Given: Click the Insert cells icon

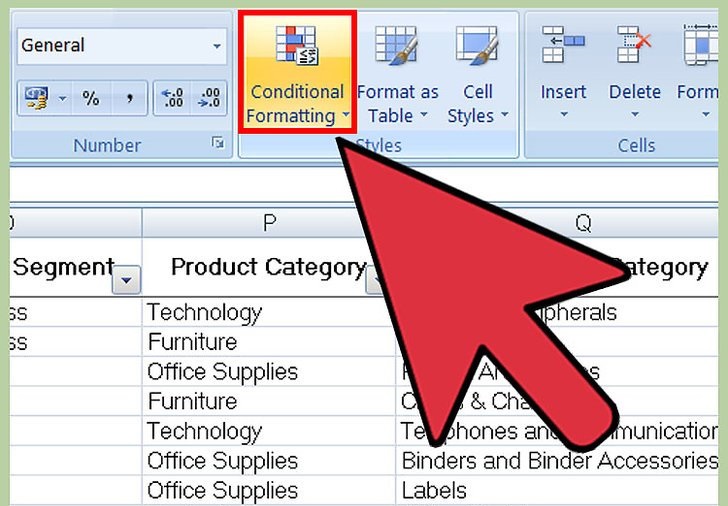Looking at the screenshot, I should pyautogui.click(x=563, y=48).
